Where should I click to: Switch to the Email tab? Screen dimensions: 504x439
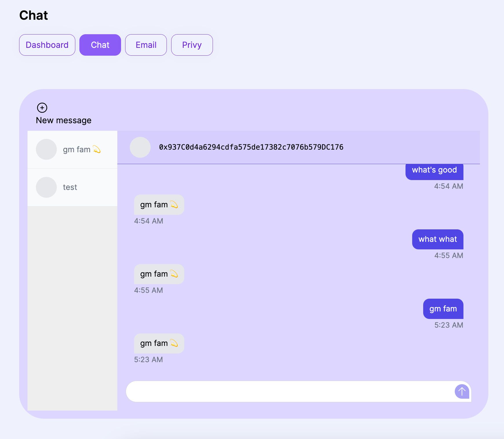click(146, 45)
